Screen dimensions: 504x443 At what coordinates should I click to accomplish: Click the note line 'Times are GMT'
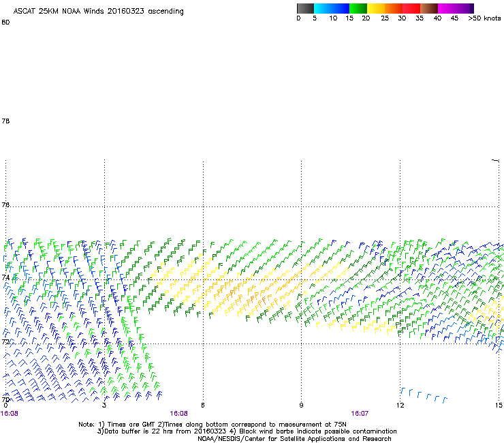coord(131,425)
